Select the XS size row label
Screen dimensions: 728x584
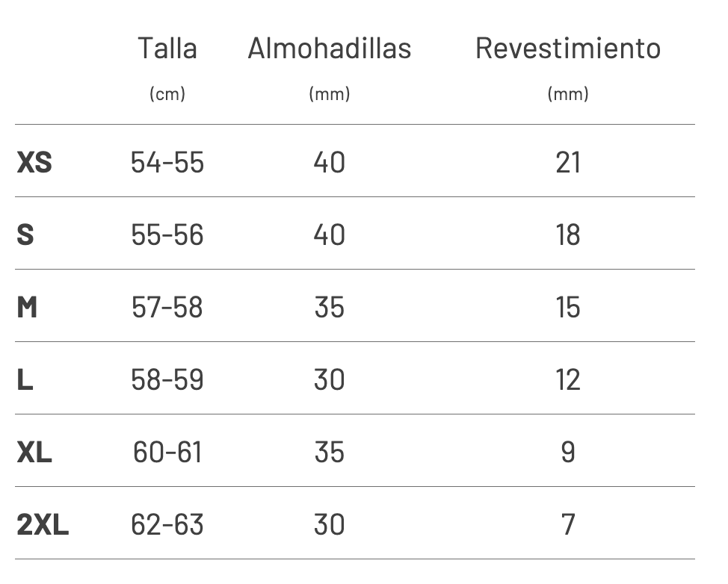pyautogui.click(x=34, y=162)
